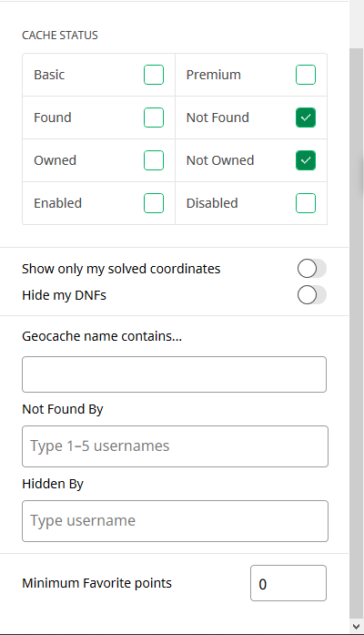Turn on Hide my DNFs switch

pos(312,295)
